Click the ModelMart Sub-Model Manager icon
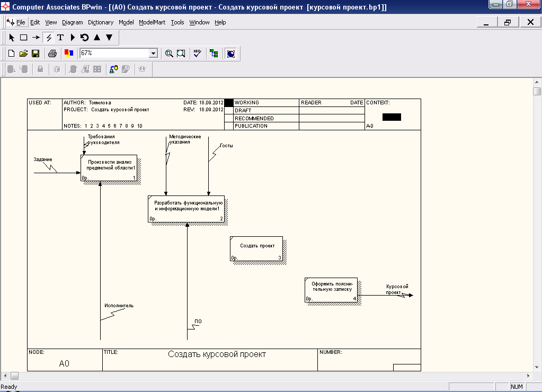542x392 pixels. (97, 69)
